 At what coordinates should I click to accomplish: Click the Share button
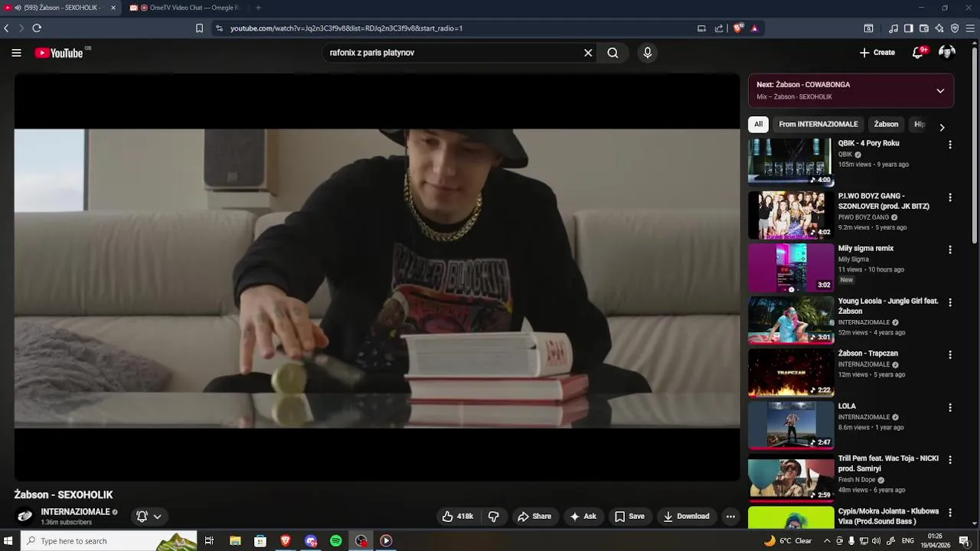click(534, 517)
